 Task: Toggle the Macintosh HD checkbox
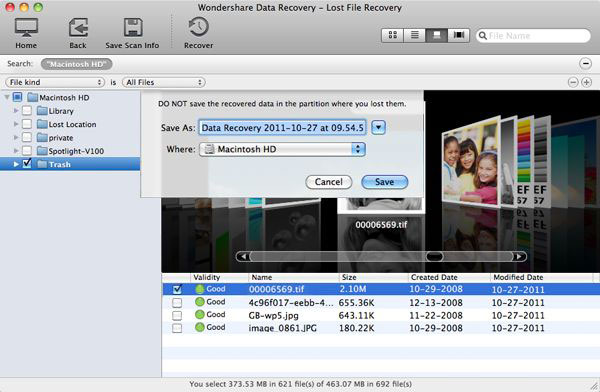point(18,97)
